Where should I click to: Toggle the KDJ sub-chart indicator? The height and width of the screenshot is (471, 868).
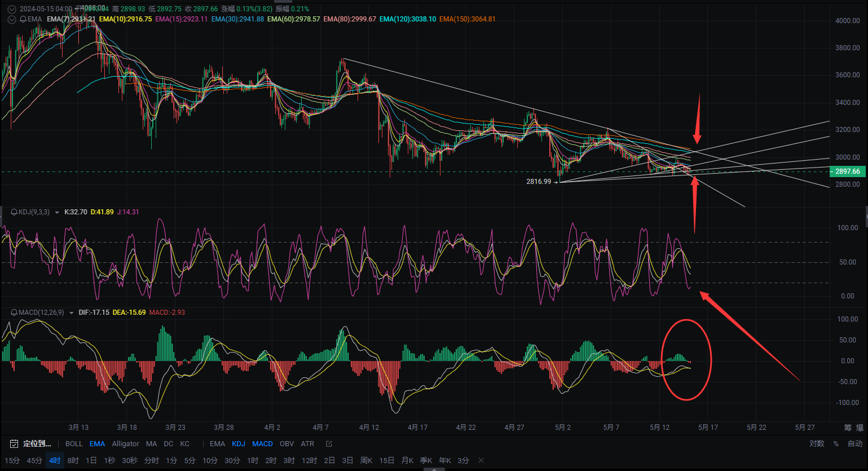click(239, 444)
